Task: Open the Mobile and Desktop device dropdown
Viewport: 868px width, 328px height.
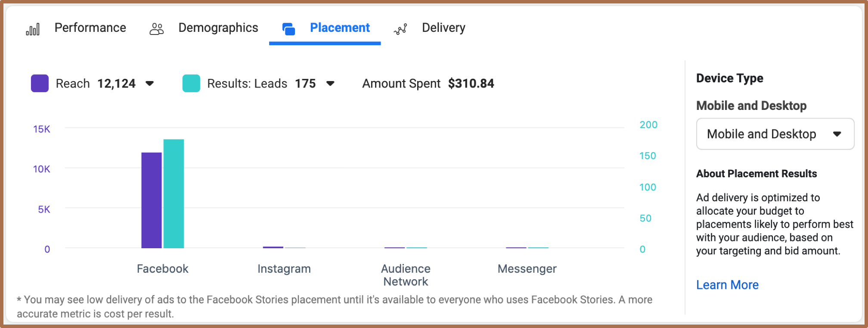Action: (x=775, y=134)
